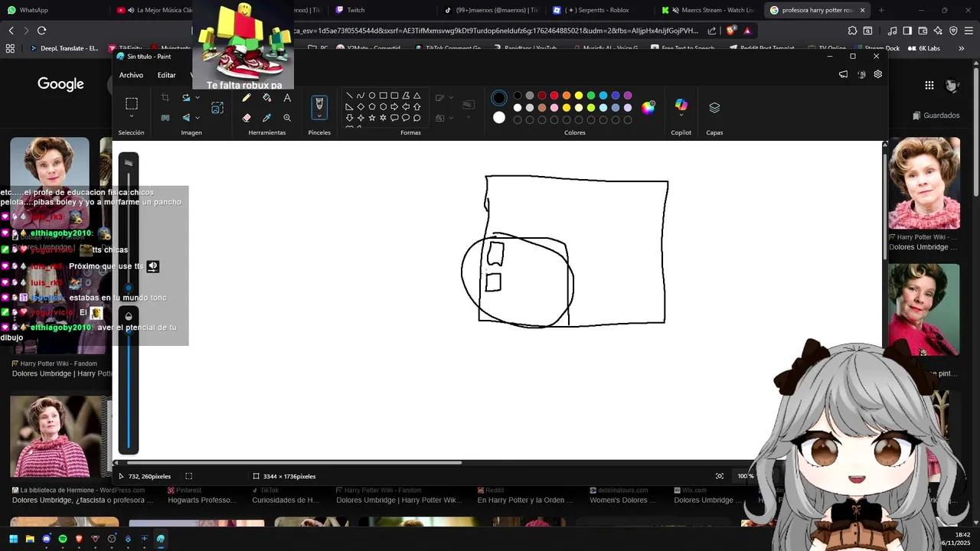Click the feedback megaphone icon in Paint

pos(843,74)
